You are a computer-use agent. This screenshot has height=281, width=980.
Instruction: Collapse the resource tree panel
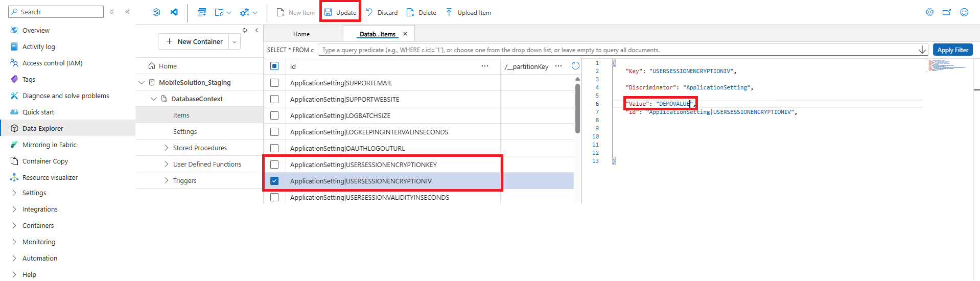[x=256, y=30]
